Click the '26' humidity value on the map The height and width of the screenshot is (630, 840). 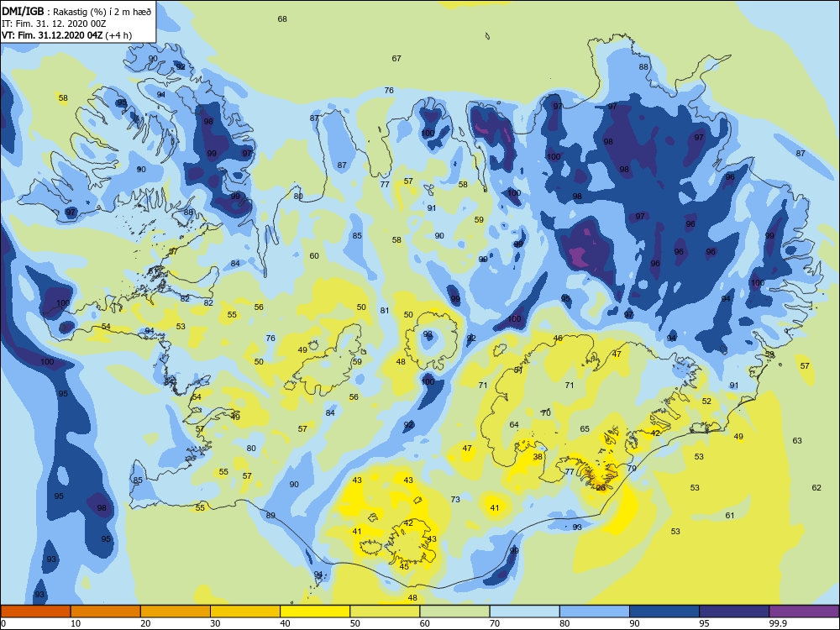(x=601, y=487)
